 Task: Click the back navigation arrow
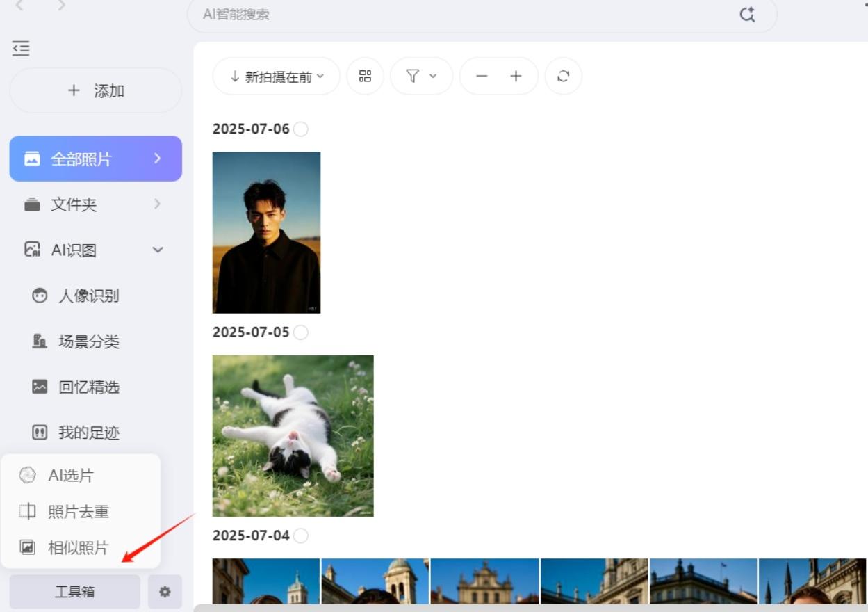tap(19, 6)
